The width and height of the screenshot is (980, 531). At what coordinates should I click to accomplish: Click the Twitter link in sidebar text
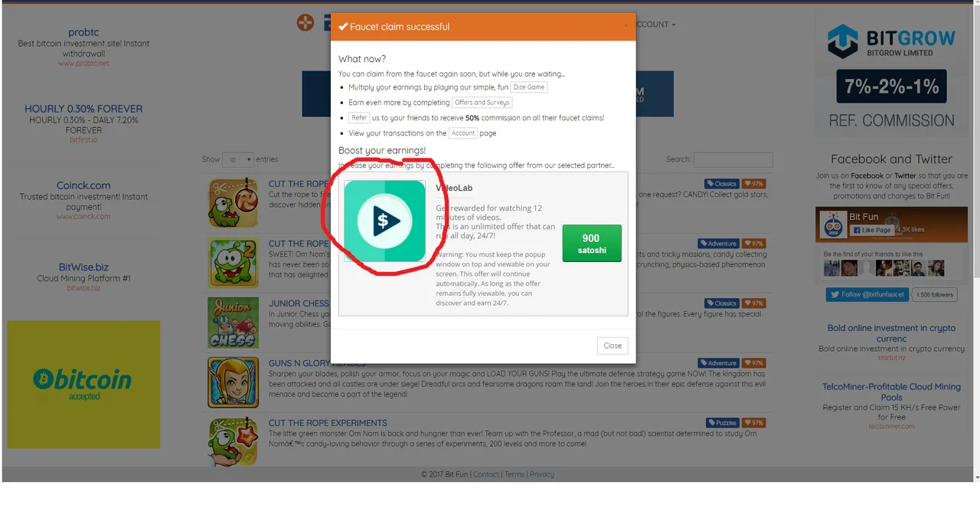click(905, 175)
